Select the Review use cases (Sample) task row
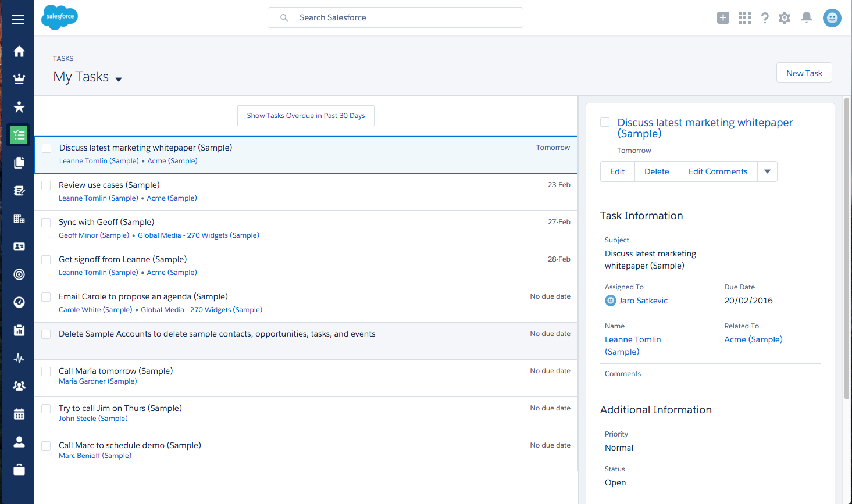 tap(306, 192)
